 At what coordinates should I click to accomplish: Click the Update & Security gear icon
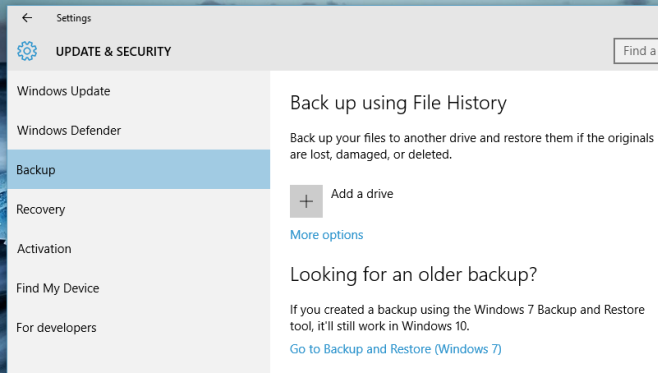click(x=27, y=51)
